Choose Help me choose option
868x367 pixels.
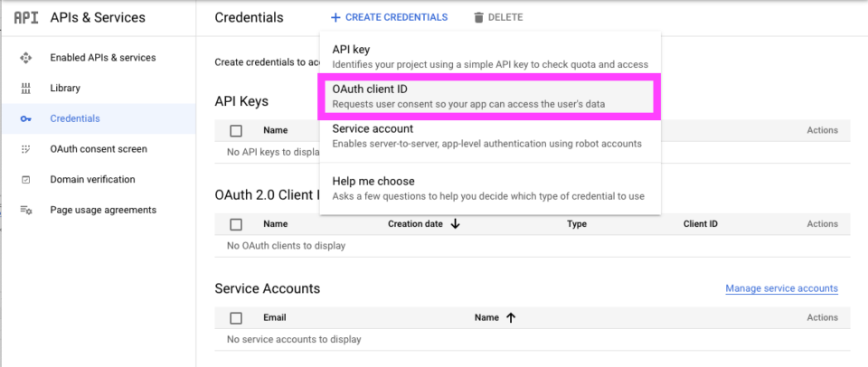(490, 188)
